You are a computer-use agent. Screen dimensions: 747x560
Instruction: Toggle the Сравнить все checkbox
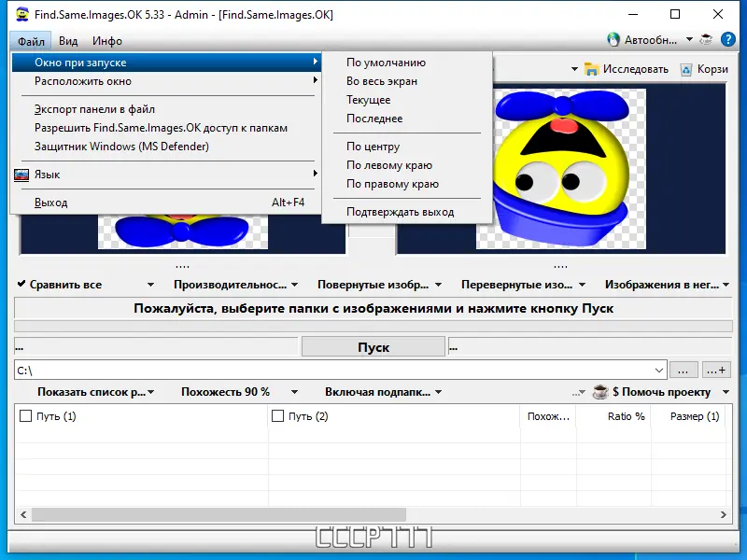click(x=21, y=284)
